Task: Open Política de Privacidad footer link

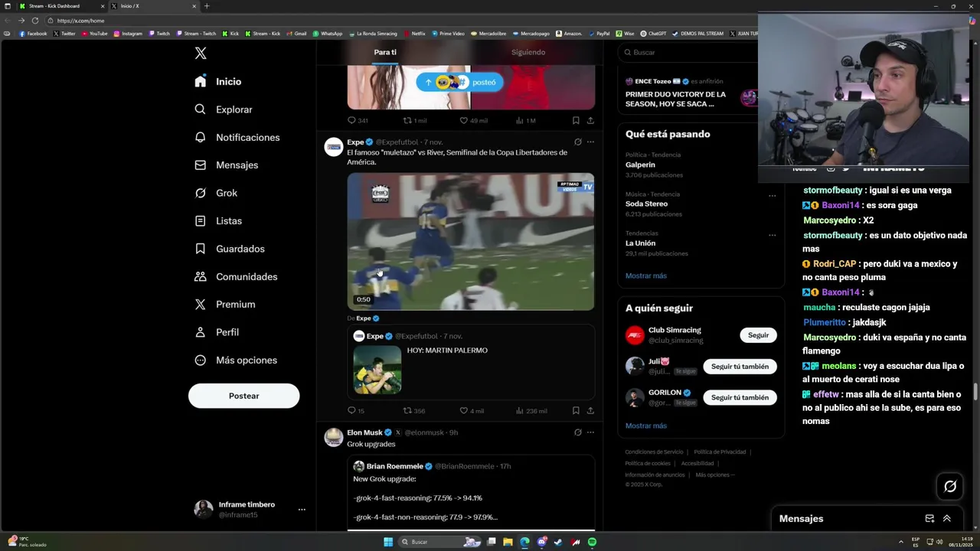Action: [x=720, y=452]
